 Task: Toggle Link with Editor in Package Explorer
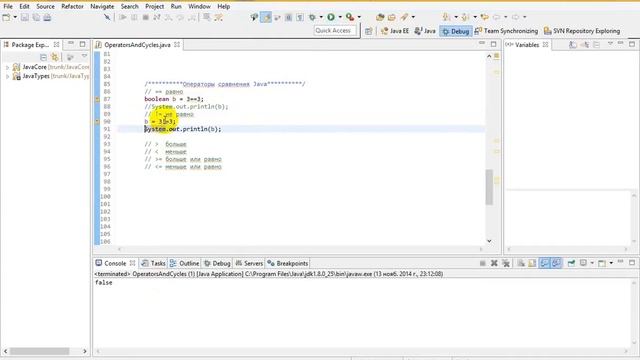55,57
